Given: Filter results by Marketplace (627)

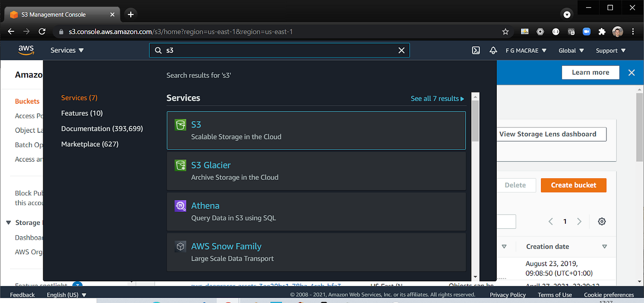Looking at the screenshot, I should 90,144.
